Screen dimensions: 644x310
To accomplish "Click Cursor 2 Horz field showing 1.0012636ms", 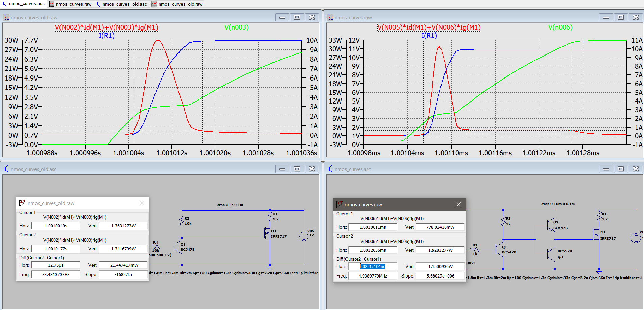I will 373,250.
